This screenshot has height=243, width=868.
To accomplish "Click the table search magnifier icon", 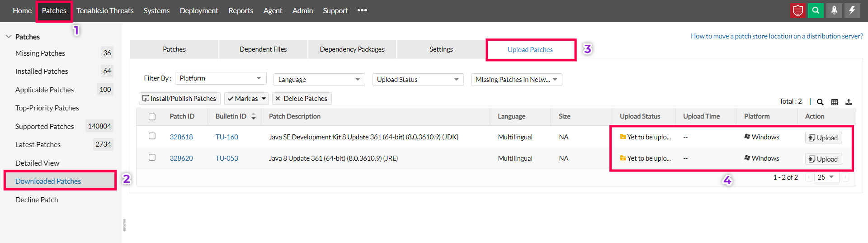I will 820,102.
